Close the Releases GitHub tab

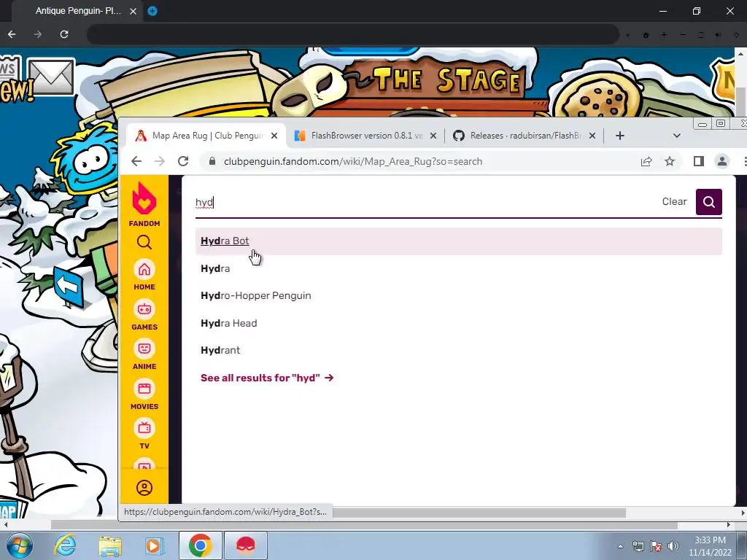pyautogui.click(x=592, y=136)
